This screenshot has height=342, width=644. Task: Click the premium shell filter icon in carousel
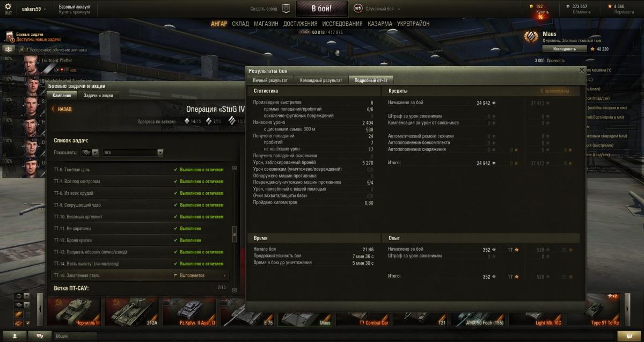pos(19,314)
